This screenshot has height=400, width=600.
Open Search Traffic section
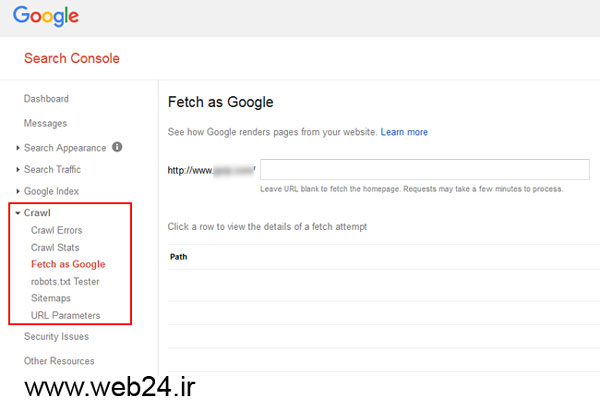point(52,169)
